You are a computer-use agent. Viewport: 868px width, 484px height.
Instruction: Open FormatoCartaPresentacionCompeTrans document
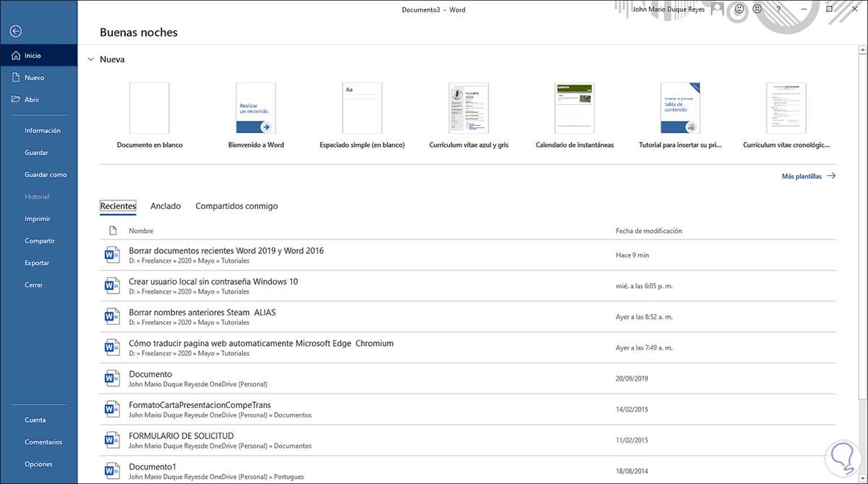467,409
